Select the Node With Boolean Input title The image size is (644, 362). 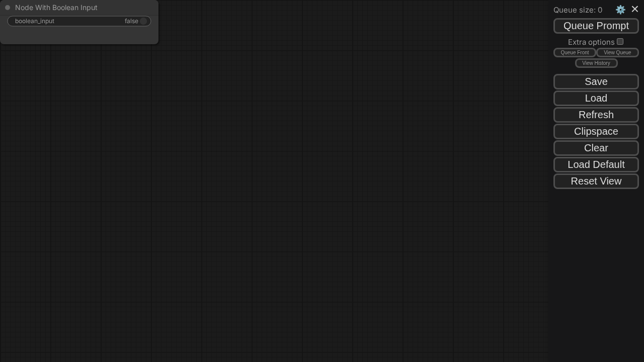(56, 8)
